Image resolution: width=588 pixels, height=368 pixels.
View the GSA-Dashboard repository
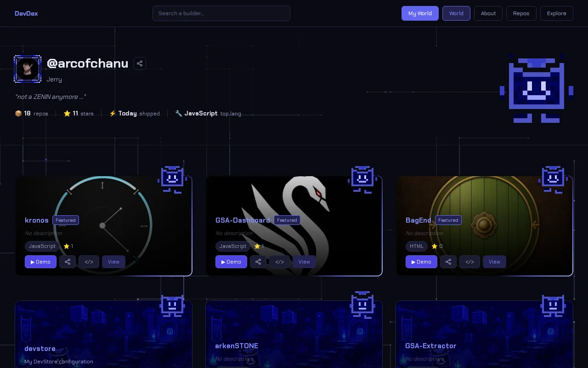point(304,262)
